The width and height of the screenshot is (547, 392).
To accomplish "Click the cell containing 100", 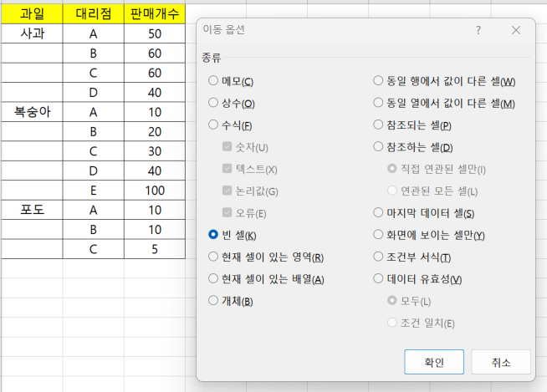I will [155, 191].
